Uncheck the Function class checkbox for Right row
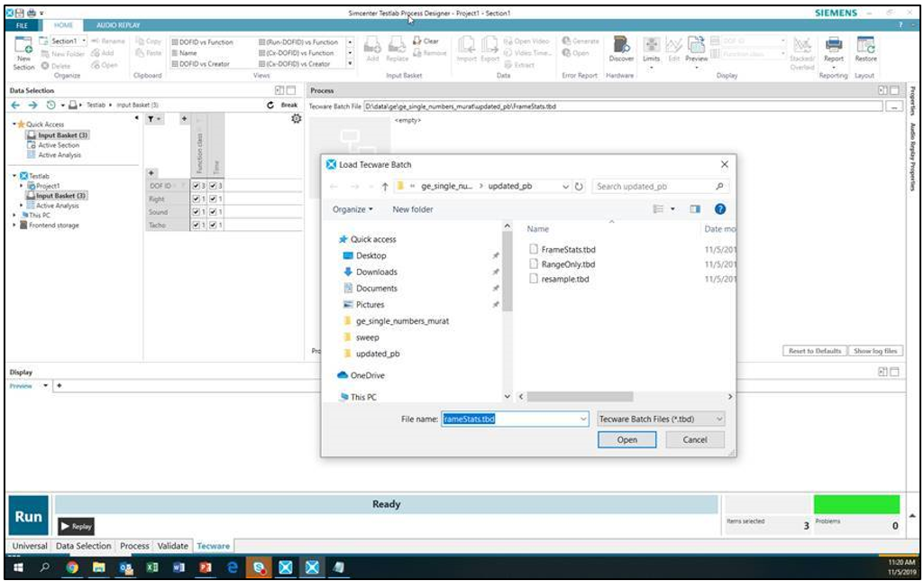 [x=197, y=199]
